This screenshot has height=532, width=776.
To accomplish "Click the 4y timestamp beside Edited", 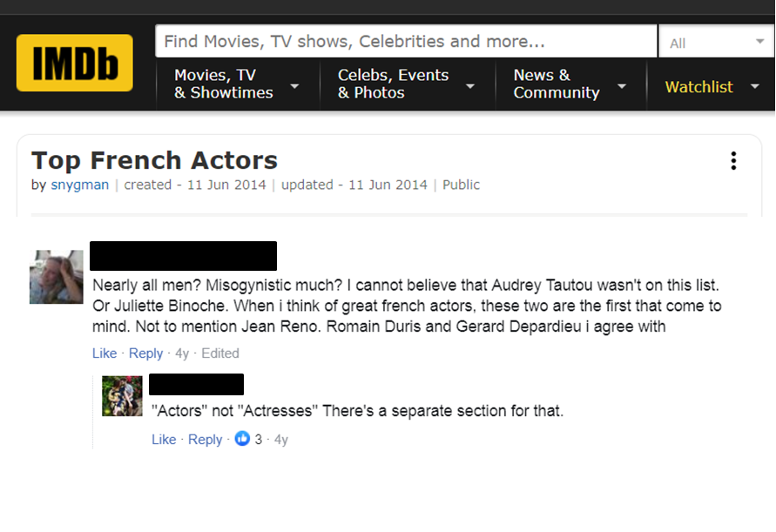I will pos(182,354).
